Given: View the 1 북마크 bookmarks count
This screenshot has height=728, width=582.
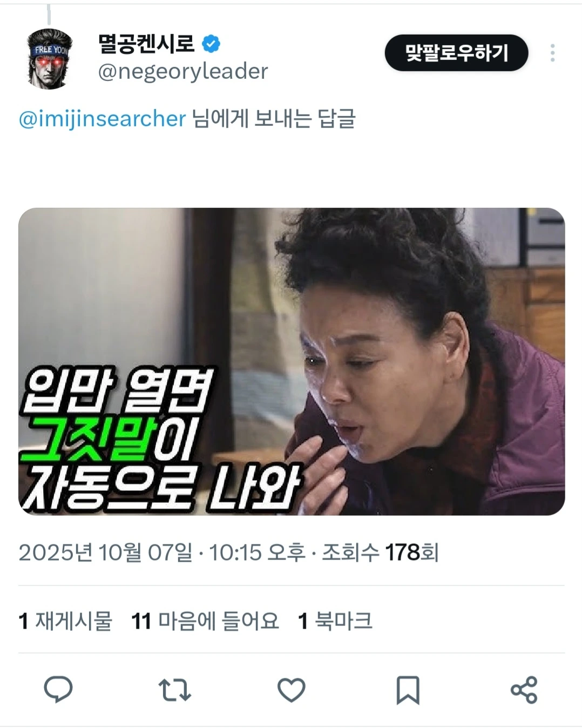Looking at the screenshot, I should pyautogui.click(x=335, y=621).
